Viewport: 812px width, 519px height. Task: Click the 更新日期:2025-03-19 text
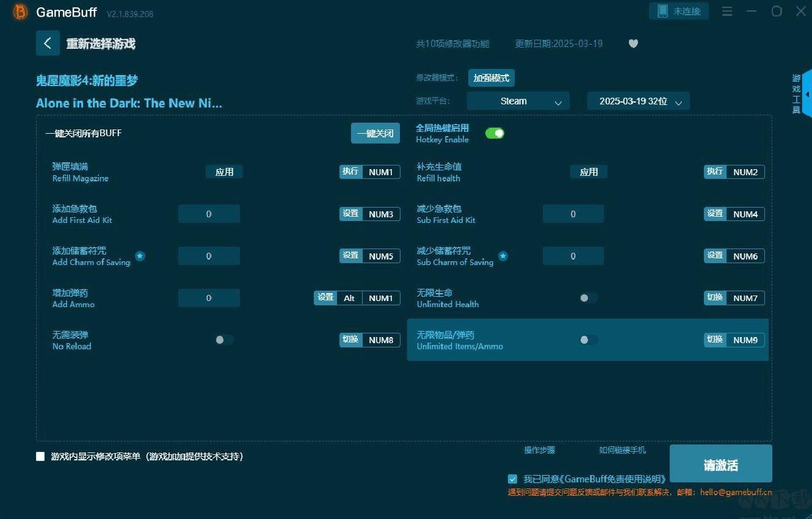click(559, 43)
